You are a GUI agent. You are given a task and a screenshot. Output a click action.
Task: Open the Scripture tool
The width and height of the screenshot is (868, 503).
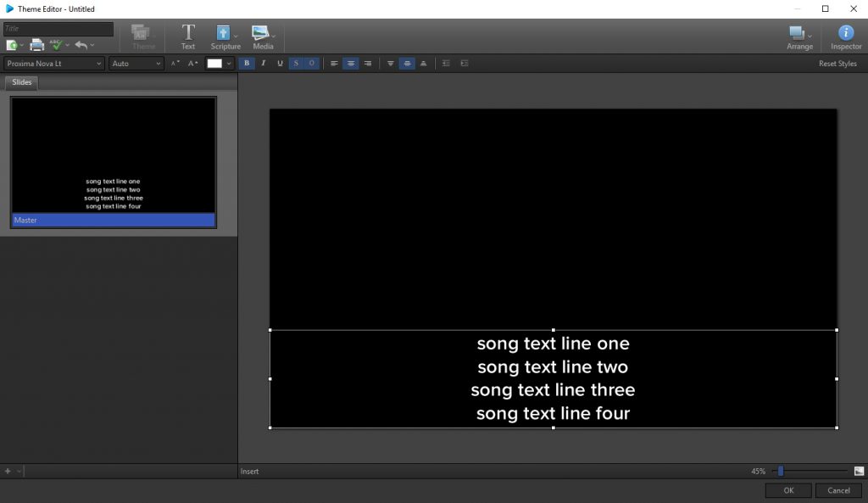click(x=224, y=36)
